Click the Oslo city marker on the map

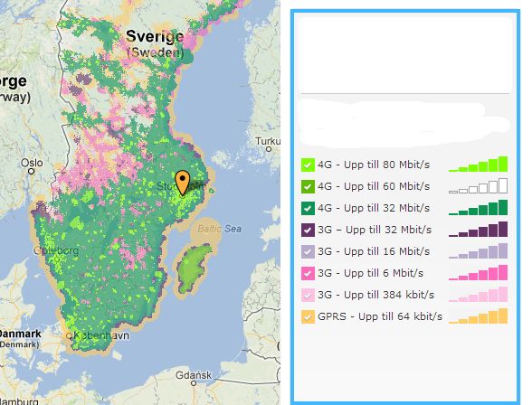(31, 172)
